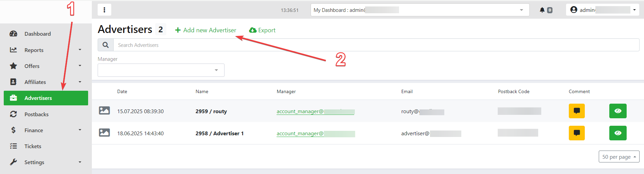Open comment for Advertiser 1 row
Screen dimensions: 644x174
click(577, 133)
